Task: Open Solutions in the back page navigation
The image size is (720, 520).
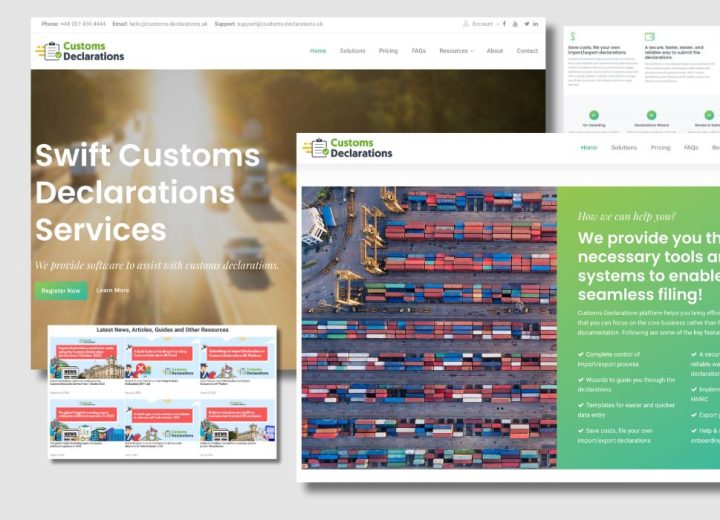Action: coord(352,51)
